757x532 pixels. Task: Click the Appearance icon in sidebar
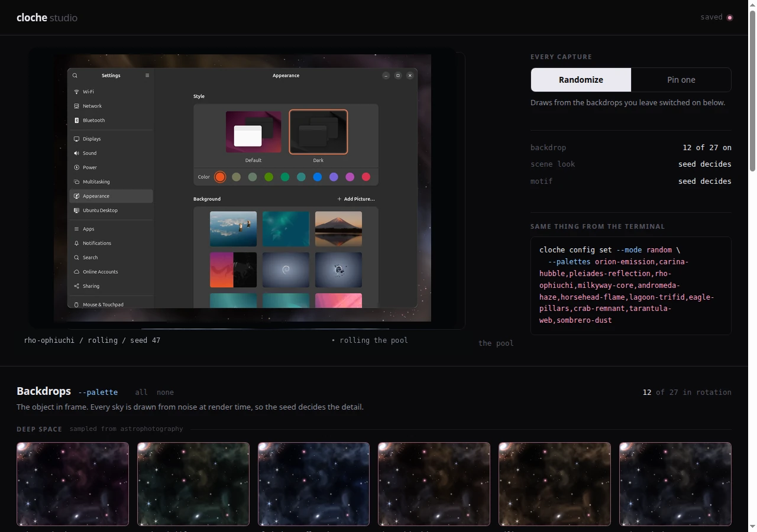click(76, 196)
